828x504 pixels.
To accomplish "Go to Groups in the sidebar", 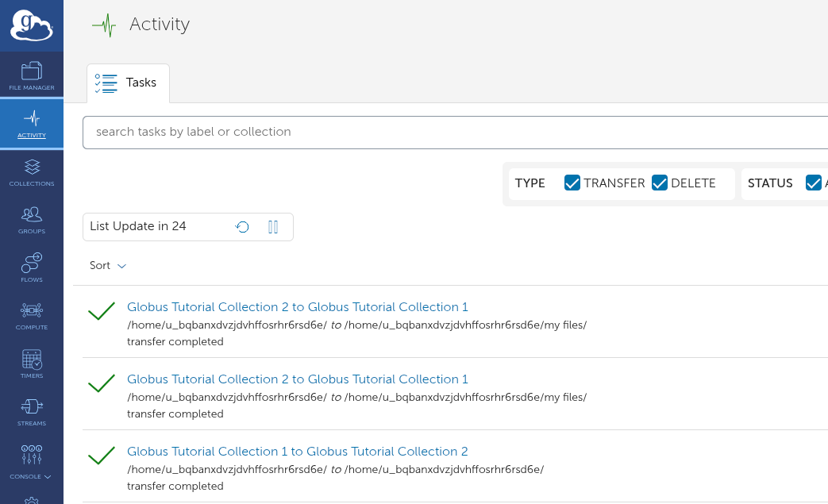I will (32, 220).
